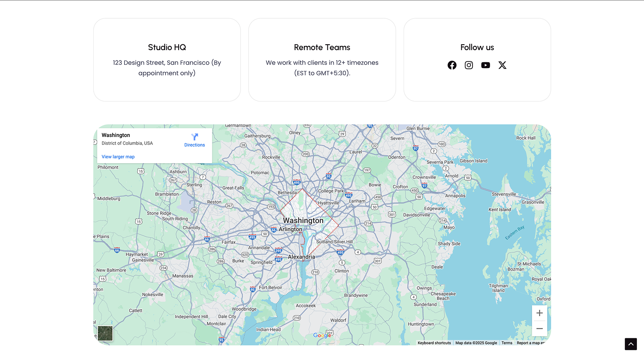Click the scroll-to-top chevron button
The image size is (644, 360).
tap(631, 344)
